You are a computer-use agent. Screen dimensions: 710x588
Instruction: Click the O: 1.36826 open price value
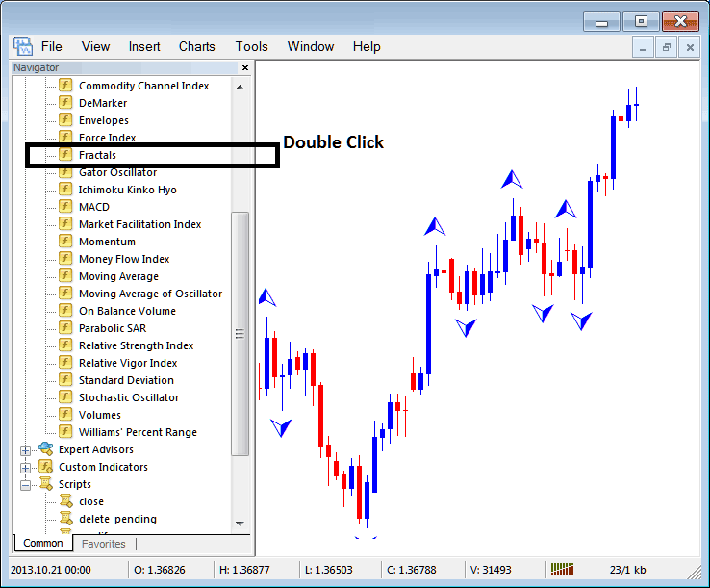pyautogui.click(x=160, y=570)
